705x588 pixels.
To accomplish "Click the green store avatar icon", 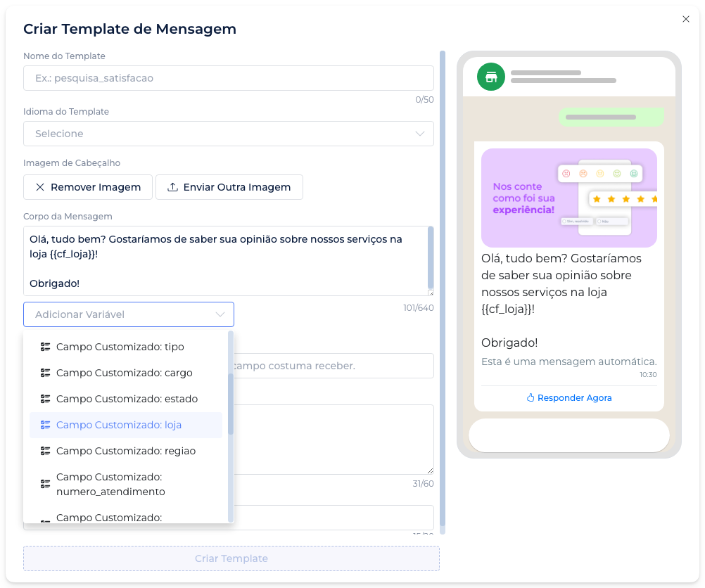I will pos(491,77).
